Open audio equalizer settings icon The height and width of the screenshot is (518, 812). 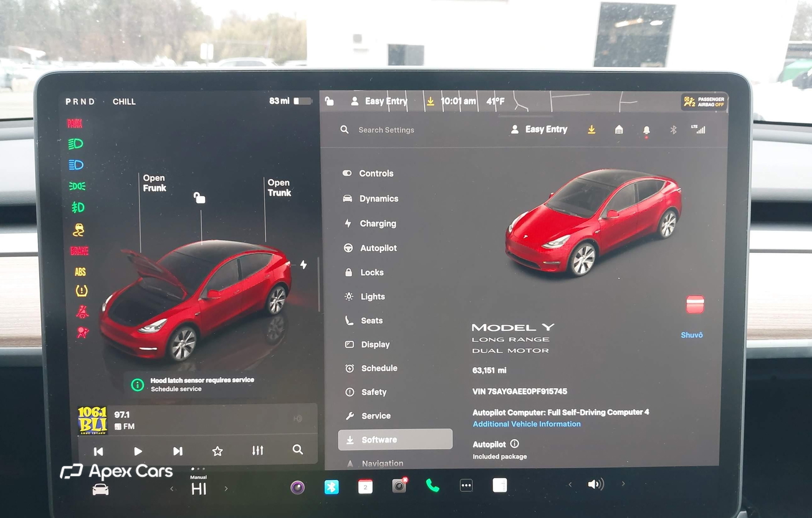(257, 450)
